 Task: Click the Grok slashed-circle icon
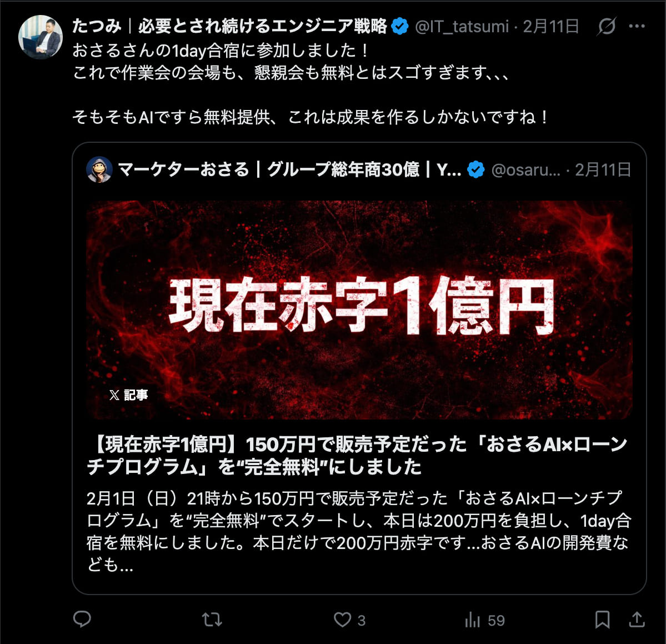click(x=606, y=26)
